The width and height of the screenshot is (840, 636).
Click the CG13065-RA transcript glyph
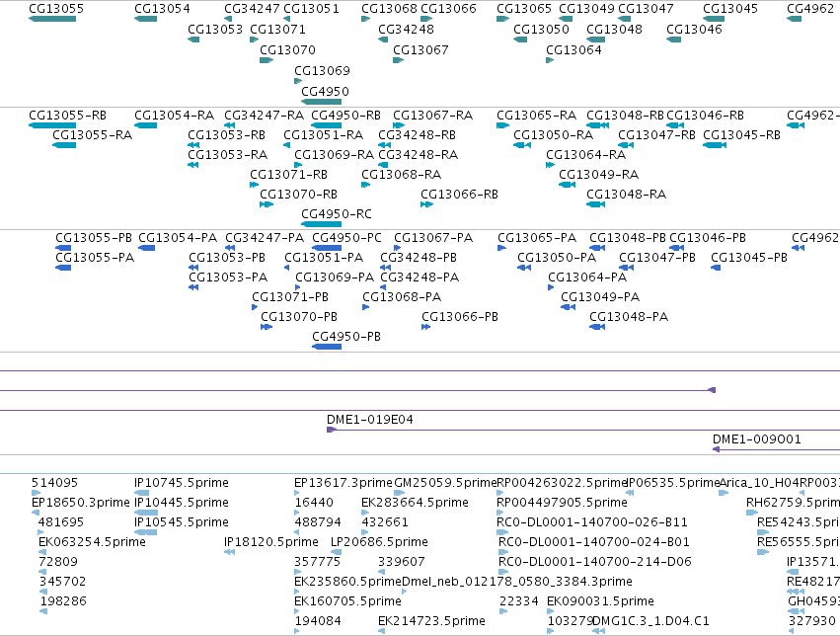coord(503,125)
